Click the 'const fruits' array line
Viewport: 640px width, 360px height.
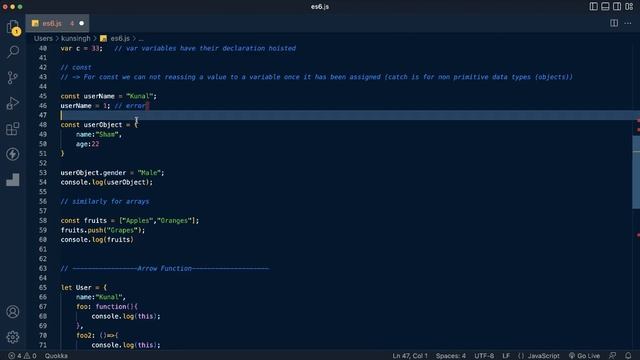130,220
